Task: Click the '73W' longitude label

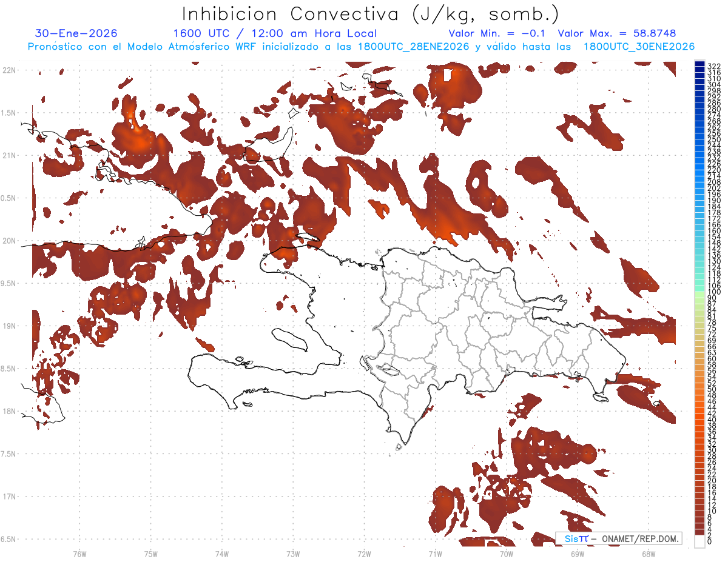Action: [293, 554]
